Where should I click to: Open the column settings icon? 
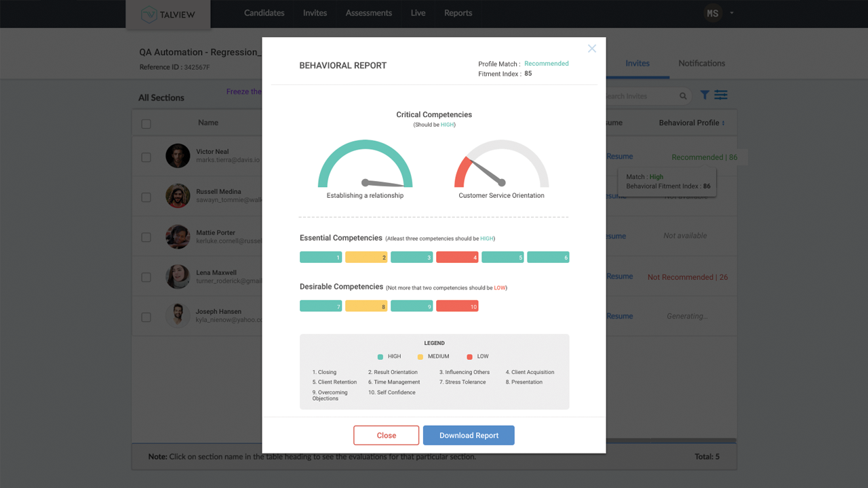(x=721, y=96)
